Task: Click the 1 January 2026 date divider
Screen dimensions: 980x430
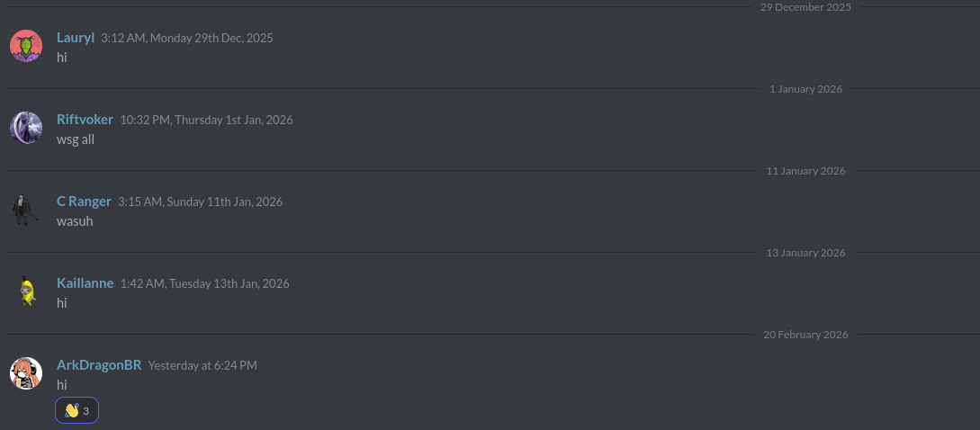Action: point(805,89)
